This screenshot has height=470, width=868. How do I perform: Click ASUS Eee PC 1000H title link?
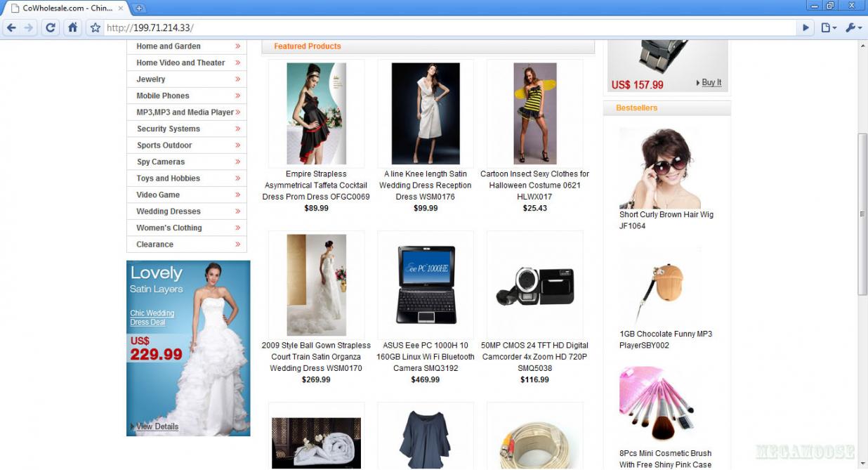tap(426, 357)
